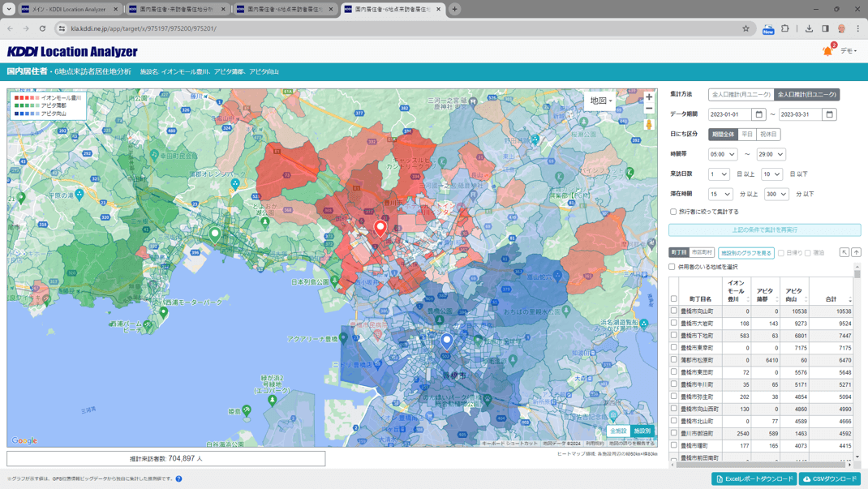Click the start date field 2023-01-01
The image size is (868, 489).
tap(730, 114)
